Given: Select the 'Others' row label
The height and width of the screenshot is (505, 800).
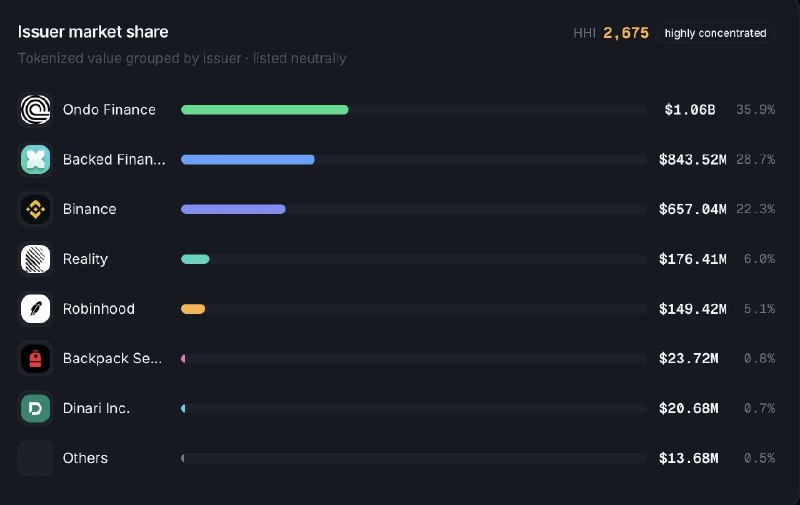Looking at the screenshot, I should 85,458.
